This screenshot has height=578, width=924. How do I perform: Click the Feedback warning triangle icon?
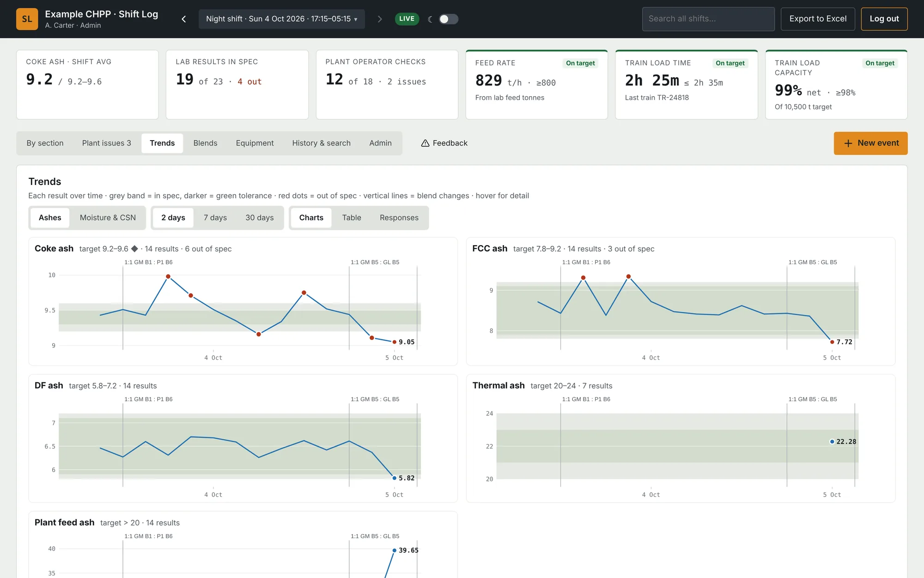(x=425, y=143)
